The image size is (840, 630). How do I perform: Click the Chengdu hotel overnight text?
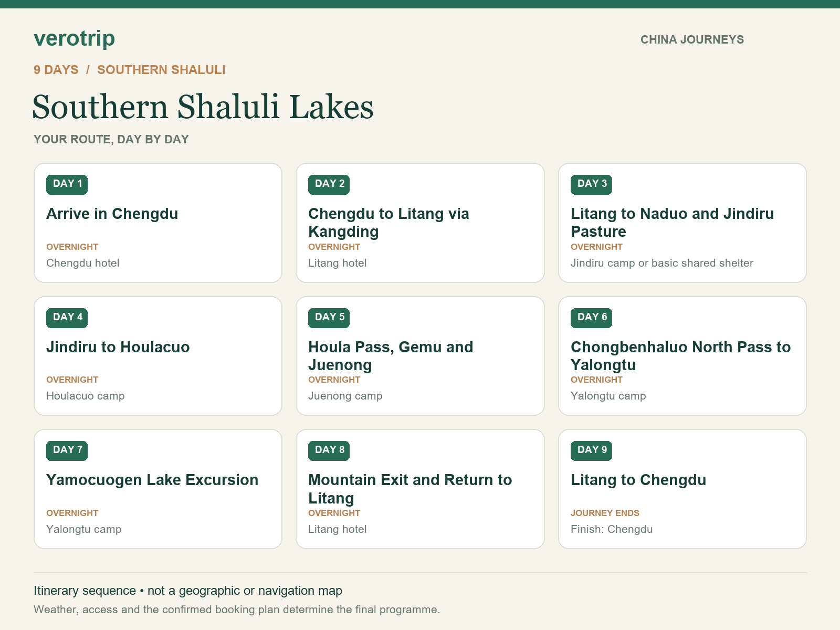tap(83, 264)
